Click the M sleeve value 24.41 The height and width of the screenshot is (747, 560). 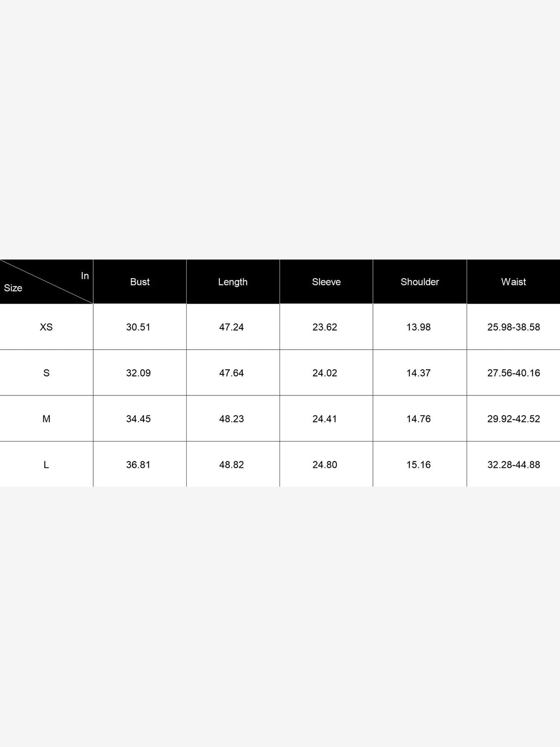tap(325, 419)
